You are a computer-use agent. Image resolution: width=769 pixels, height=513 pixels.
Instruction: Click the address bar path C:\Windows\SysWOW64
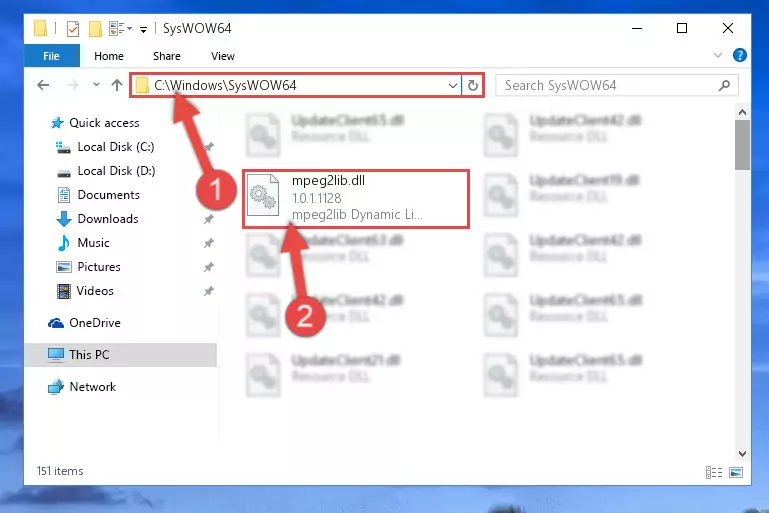[225, 85]
